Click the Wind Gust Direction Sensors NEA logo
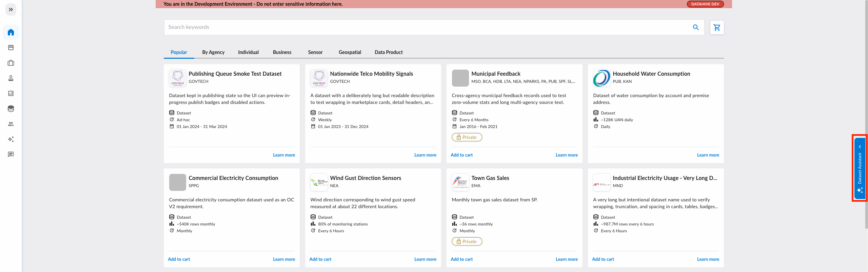The image size is (868, 272). [x=319, y=182]
